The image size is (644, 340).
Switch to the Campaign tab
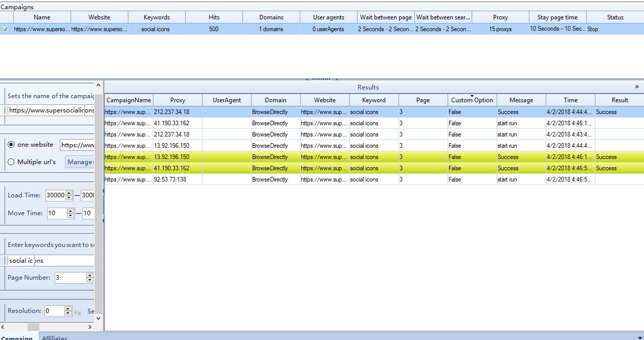(x=17, y=337)
